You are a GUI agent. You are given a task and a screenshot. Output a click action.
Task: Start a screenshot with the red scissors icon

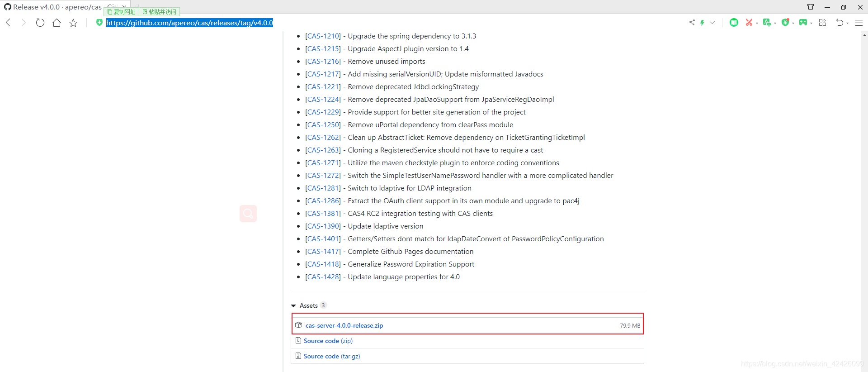point(749,22)
